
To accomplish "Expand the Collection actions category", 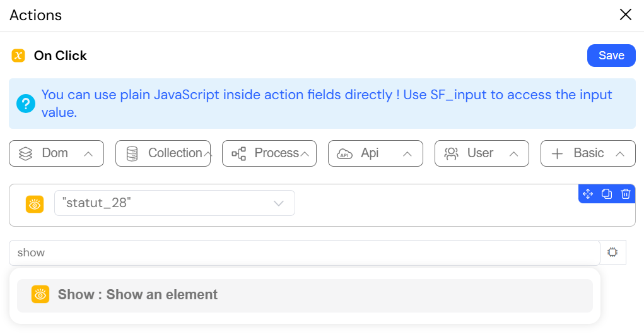I will click(x=163, y=153).
